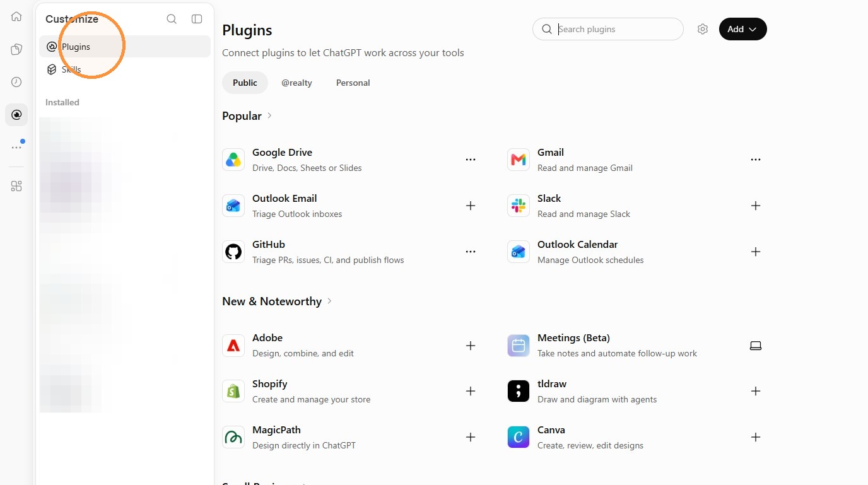This screenshot has height=485, width=868.
Task: Click 'Read and manage Gmail' description
Action: (x=585, y=168)
